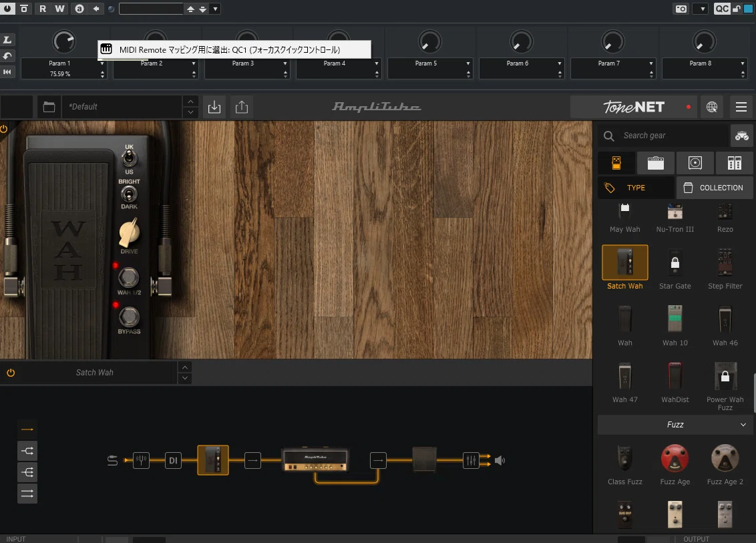Open the preset browser folder icon
Image resolution: width=756 pixels, height=543 pixels.
[49, 107]
